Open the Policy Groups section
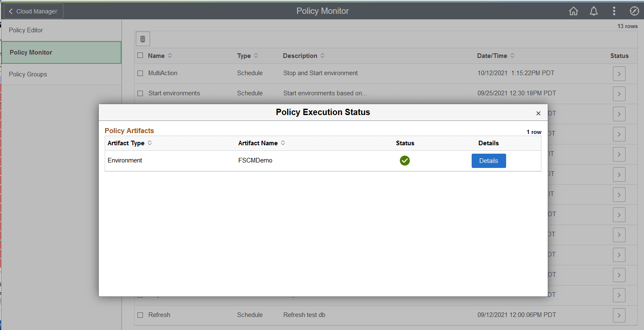 27,74
